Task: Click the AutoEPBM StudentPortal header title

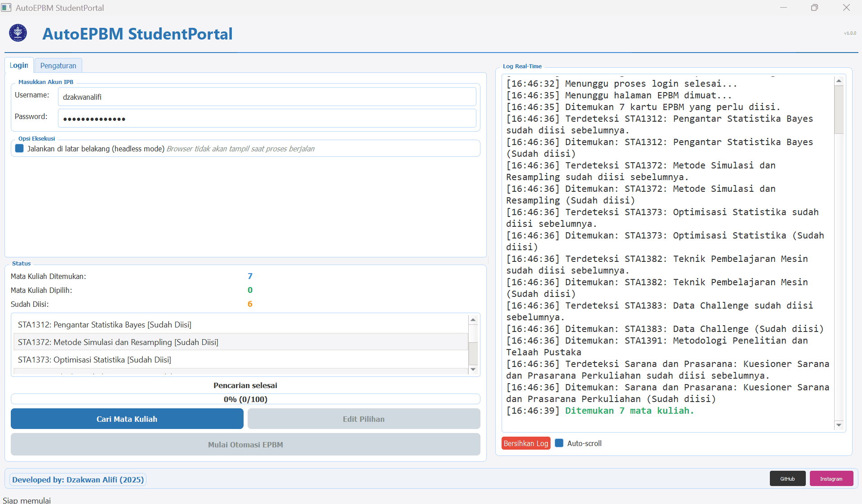Action: [138, 34]
